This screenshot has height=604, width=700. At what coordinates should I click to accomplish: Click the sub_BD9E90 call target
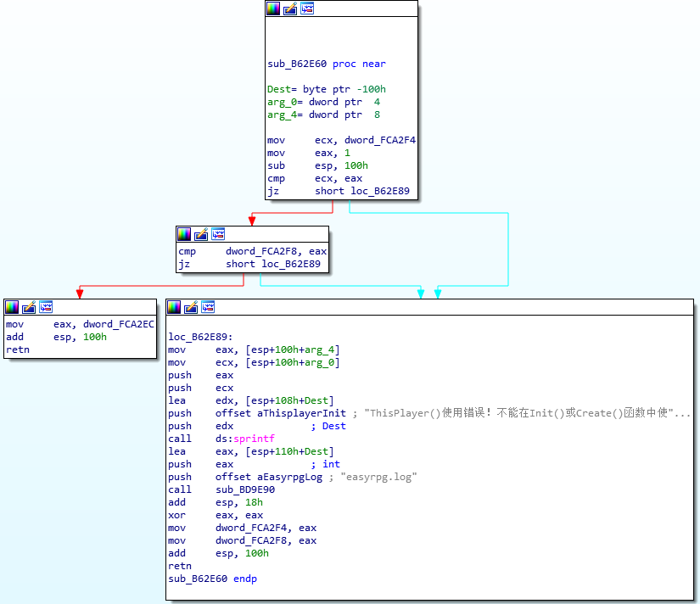tap(245, 489)
